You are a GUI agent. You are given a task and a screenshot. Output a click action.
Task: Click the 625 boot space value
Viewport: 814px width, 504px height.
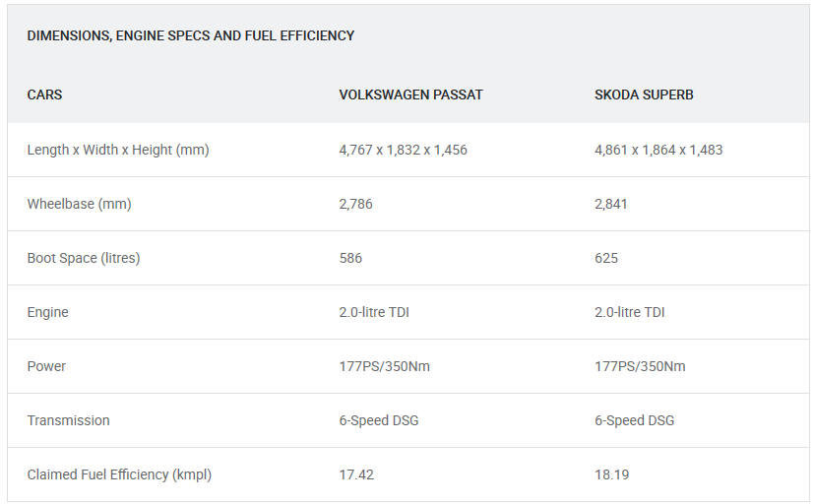click(x=606, y=258)
